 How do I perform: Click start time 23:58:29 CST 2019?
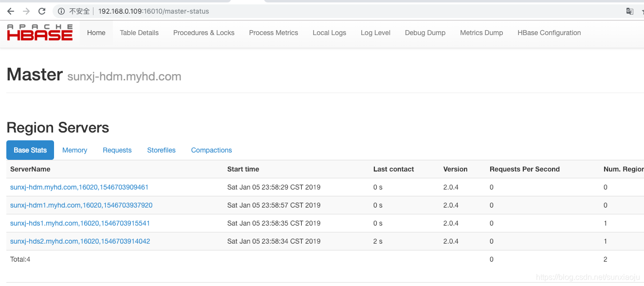(274, 187)
